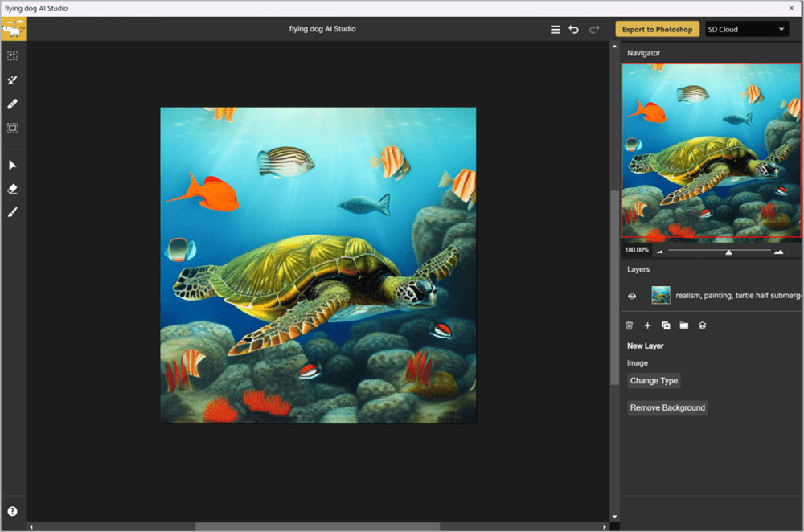
Task: Click the vertical scrollbar up arrow
Action: (x=615, y=47)
